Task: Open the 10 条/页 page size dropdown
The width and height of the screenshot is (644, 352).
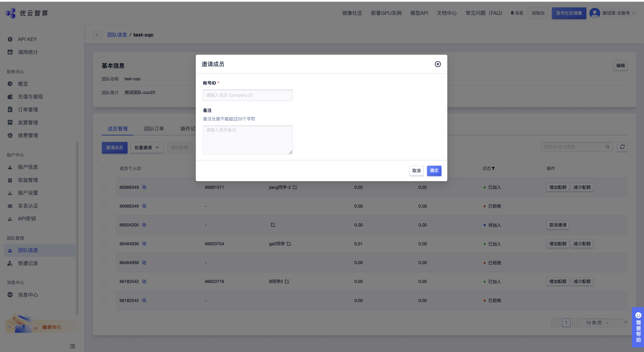Action: [x=597, y=323]
